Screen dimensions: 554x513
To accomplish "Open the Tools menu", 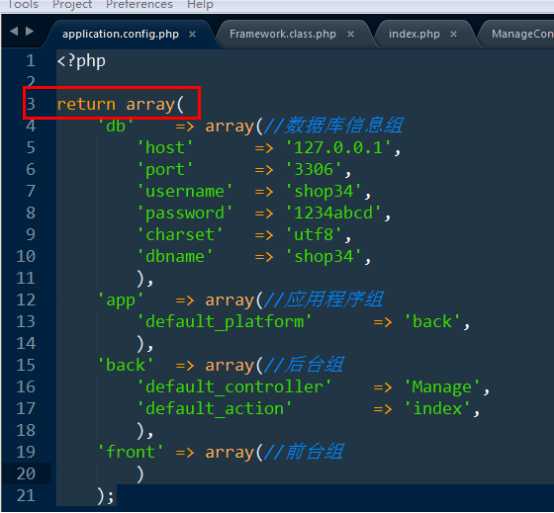I will 23,5.
